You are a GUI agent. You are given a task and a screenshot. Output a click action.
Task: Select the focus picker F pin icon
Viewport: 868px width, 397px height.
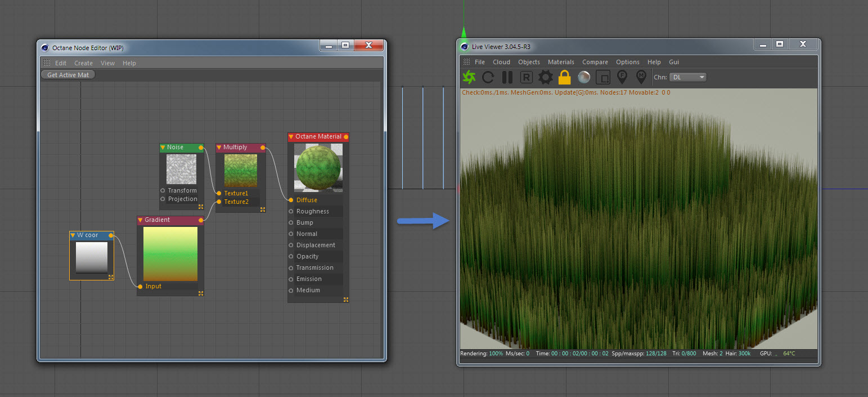click(x=622, y=77)
